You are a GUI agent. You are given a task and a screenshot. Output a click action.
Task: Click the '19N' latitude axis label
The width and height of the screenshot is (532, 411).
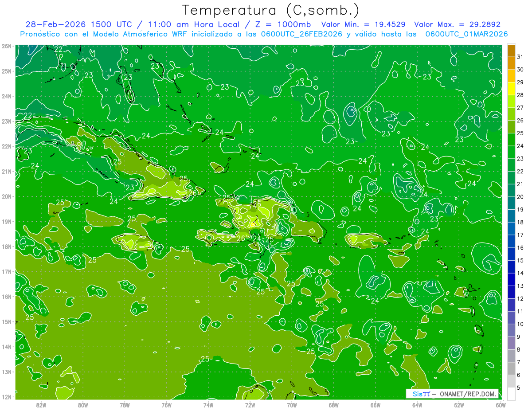6,222
